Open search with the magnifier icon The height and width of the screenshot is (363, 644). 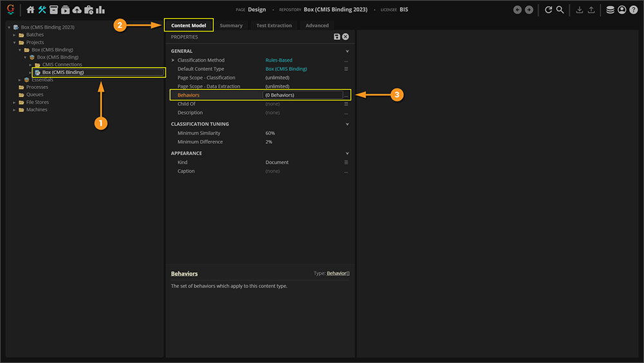pyautogui.click(x=560, y=10)
